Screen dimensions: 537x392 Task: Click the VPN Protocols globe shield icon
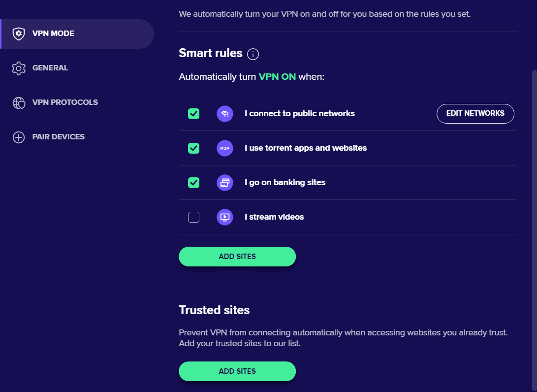(x=19, y=102)
